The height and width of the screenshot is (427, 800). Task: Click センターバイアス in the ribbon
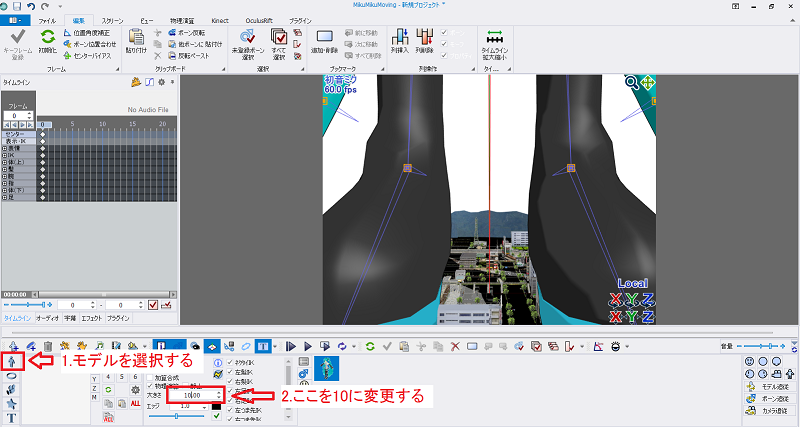tap(87, 56)
